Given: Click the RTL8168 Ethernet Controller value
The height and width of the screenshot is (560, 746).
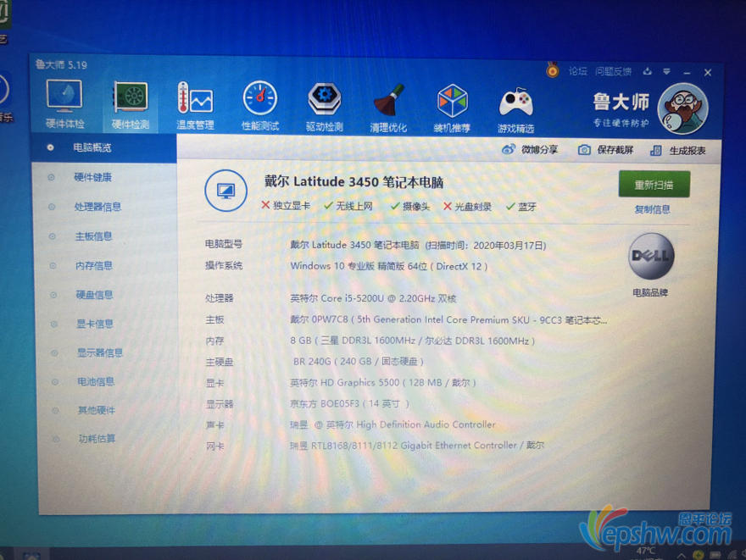Looking at the screenshot, I should 417,446.
